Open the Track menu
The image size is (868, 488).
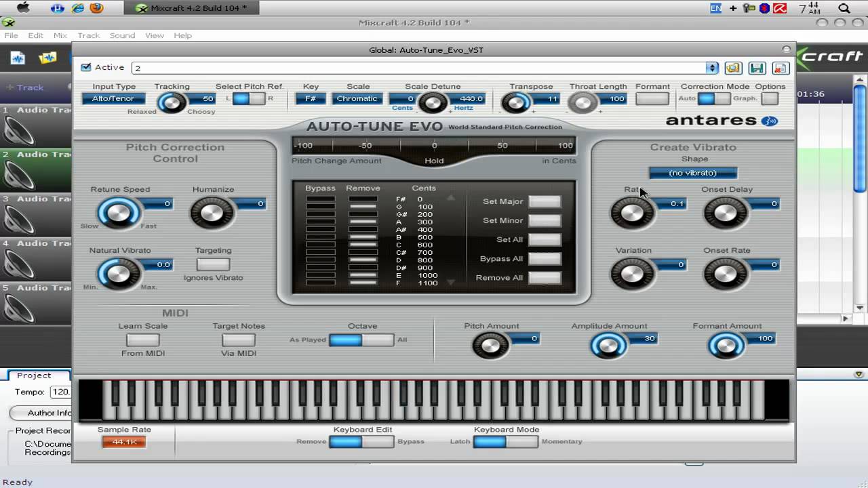tap(88, 35)
